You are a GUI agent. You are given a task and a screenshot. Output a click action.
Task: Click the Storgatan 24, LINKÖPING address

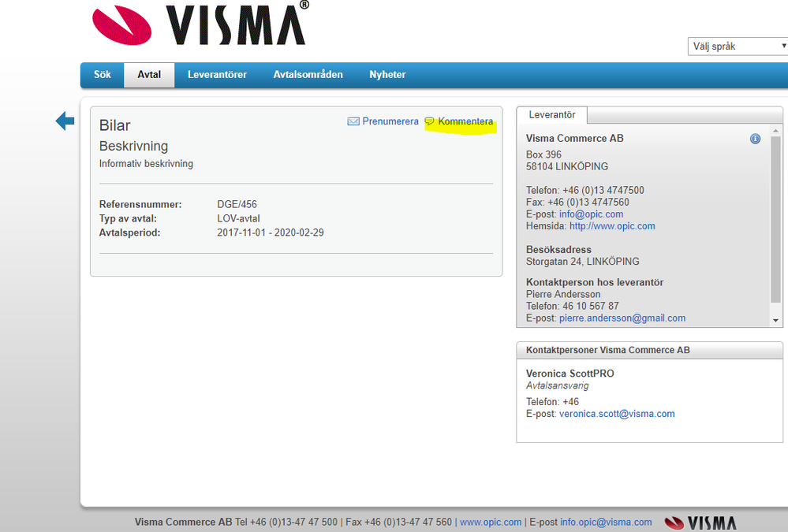pyautogui.click(x=582, y=262)
